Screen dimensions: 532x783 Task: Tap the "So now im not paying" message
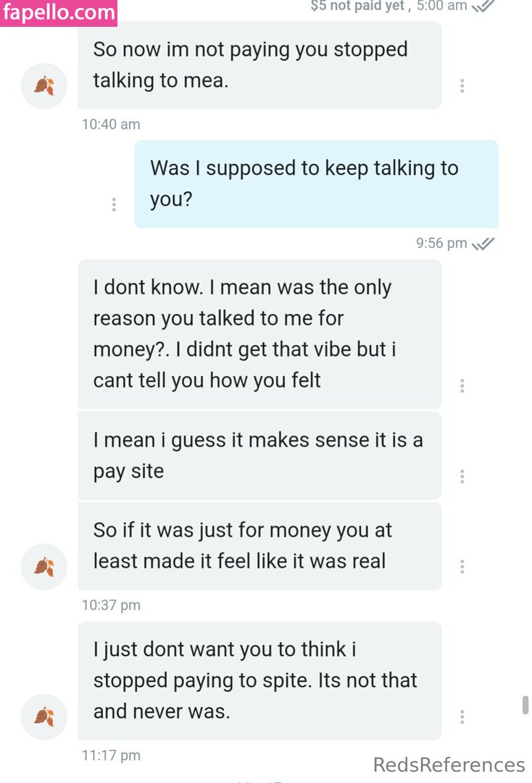click(259, 65)
